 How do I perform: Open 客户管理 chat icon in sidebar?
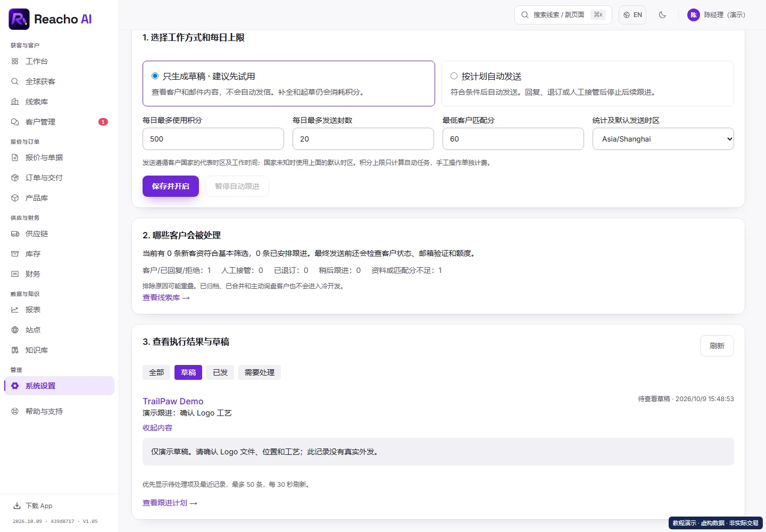click(x=15, y=122)
